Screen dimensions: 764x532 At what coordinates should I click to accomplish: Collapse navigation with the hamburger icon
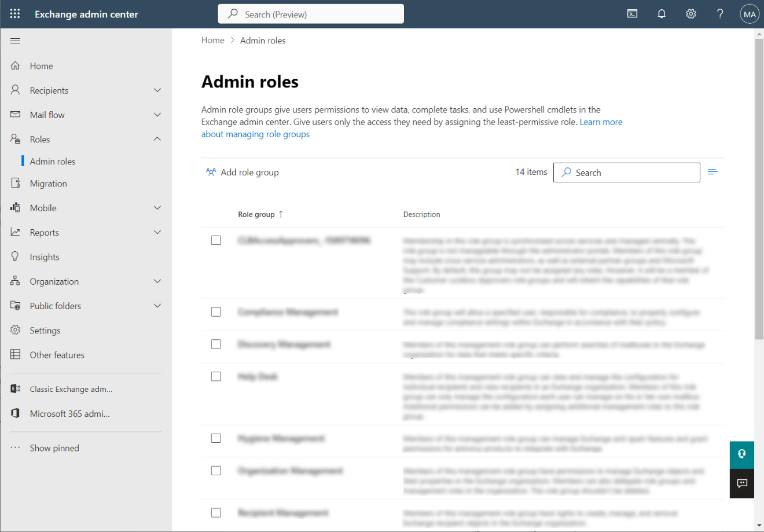(x=15, y=41)
